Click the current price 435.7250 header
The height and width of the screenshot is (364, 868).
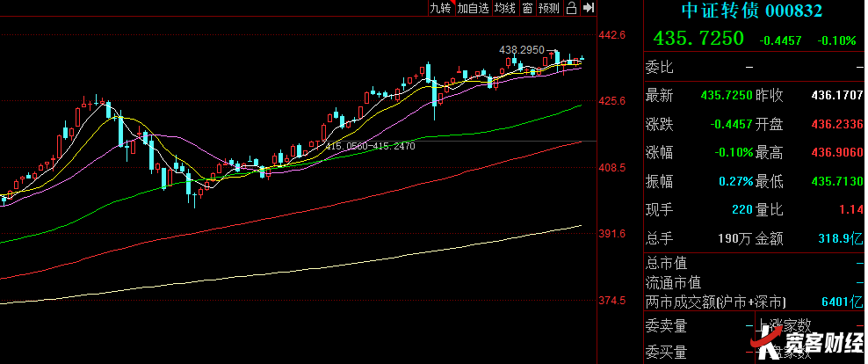coord(698,38)
